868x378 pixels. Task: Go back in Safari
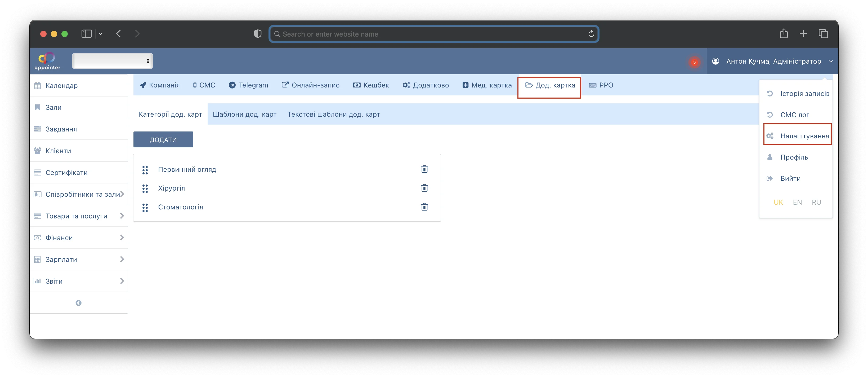point(119,34)
